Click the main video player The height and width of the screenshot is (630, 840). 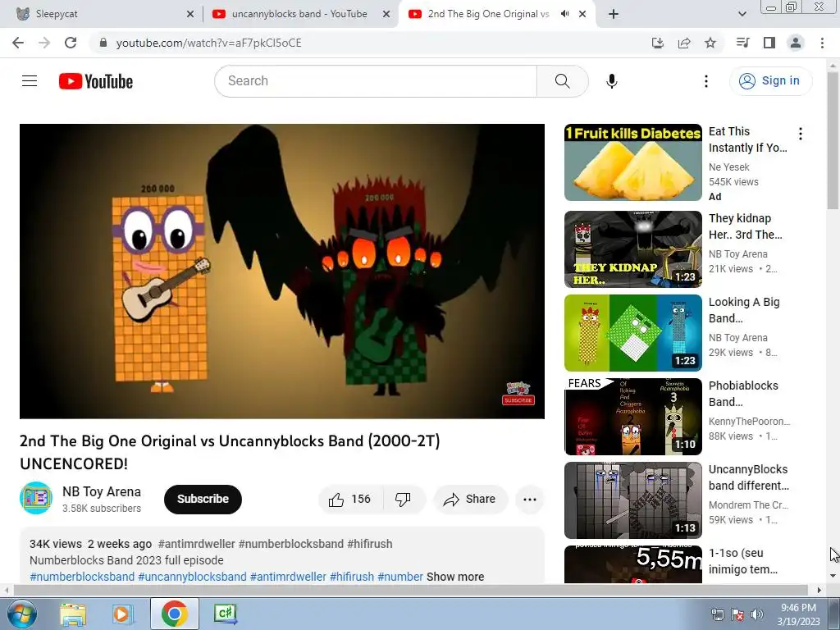pyautogui.click(x=282, y=271)
